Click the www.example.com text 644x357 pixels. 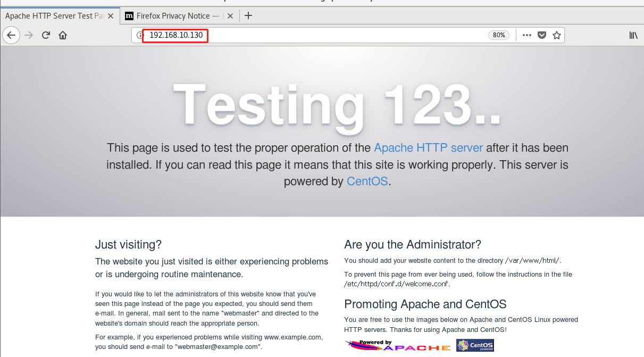(x=292, y=337)
